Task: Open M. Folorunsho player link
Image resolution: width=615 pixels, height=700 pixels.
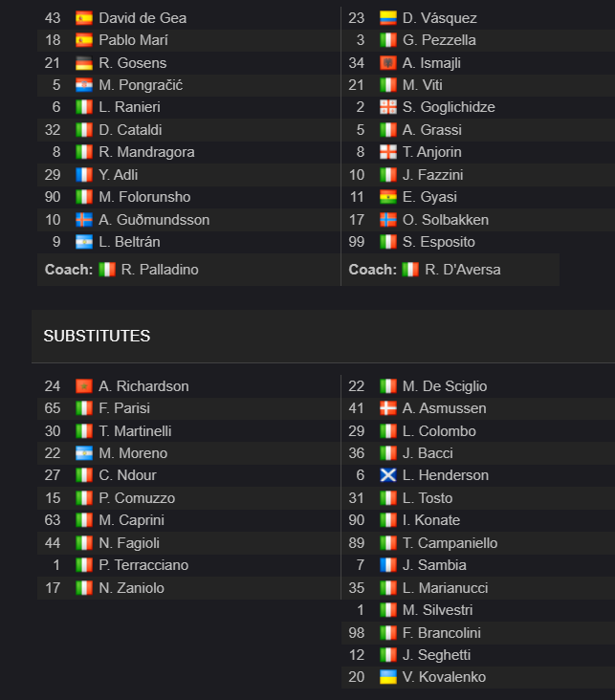Action: pos(144,197)
